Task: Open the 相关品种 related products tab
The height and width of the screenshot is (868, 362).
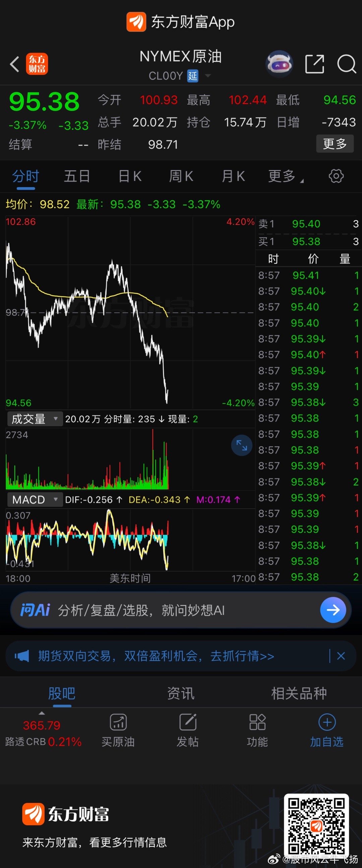Action: 299,694
